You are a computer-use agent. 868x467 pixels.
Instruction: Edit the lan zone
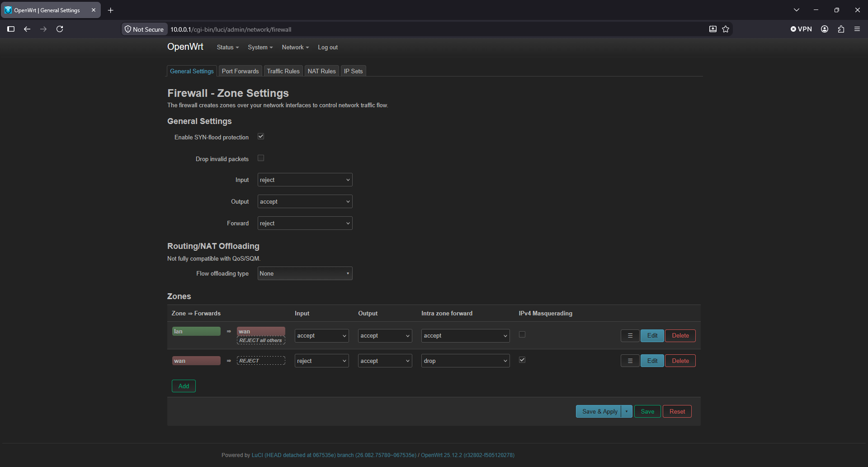pos(652,336)
